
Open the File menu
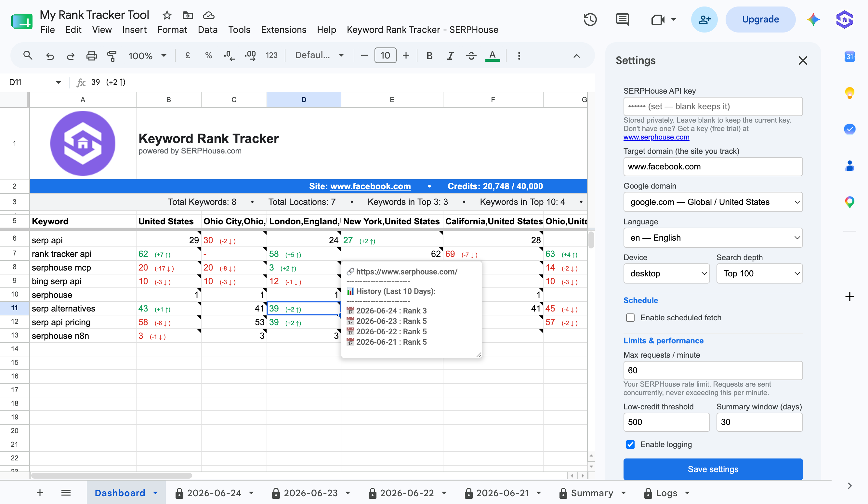pyautogui.click(x=47, y=30)
